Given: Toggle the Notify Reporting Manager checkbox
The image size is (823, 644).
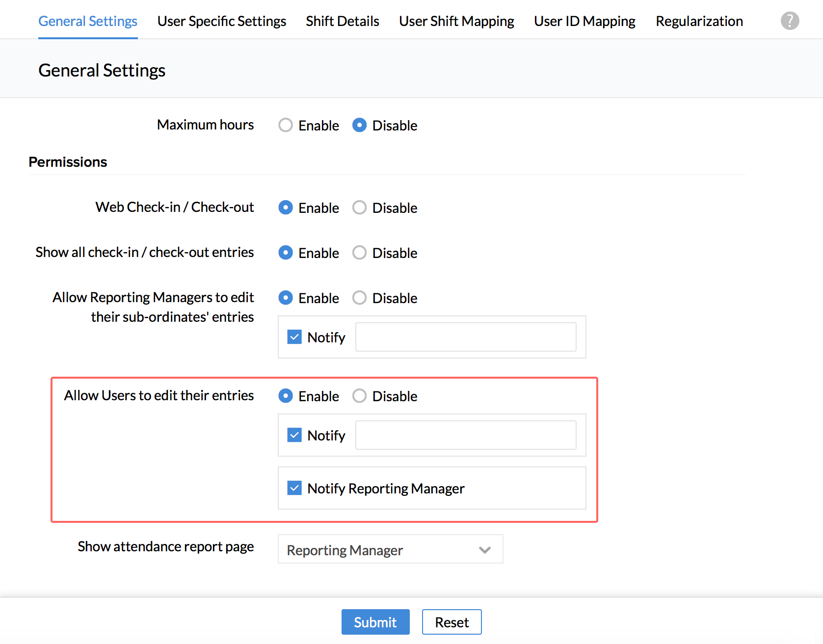Looking at the screenshot, I should tap(294, 488).
